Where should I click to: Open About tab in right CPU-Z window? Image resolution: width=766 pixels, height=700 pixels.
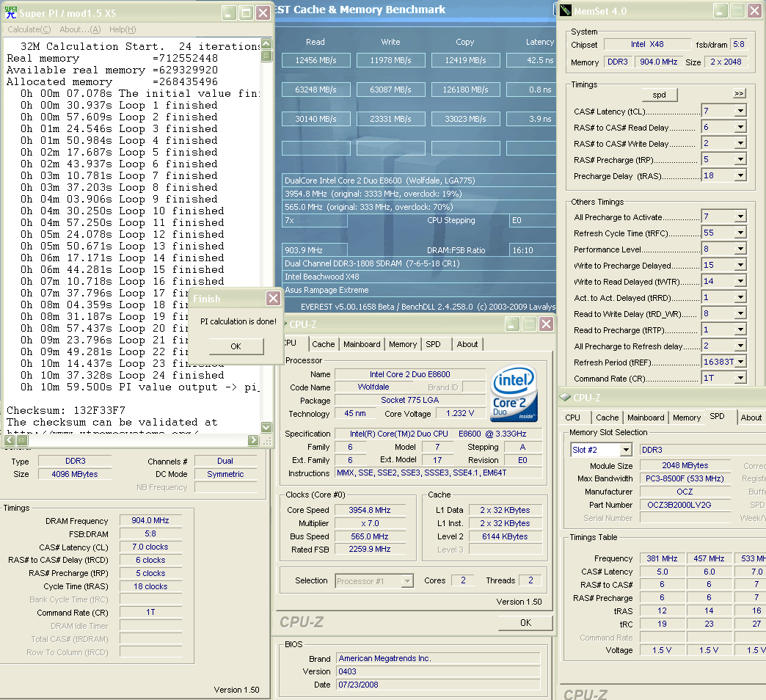[751, 418]
